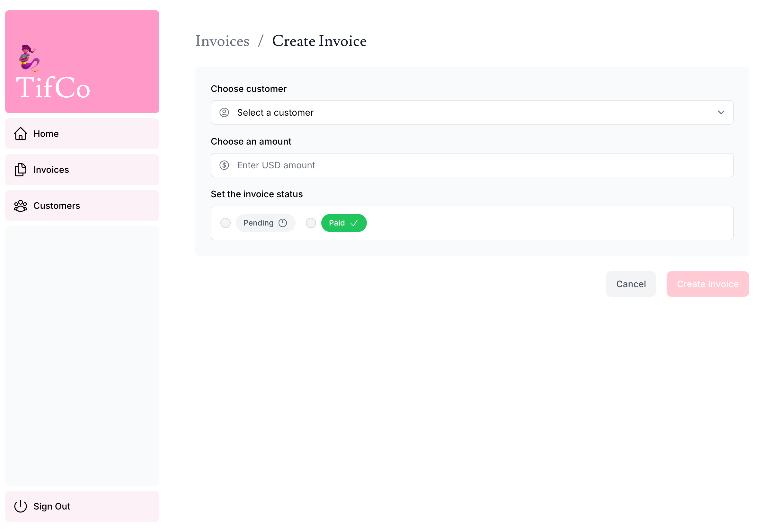780x532 pixels.
Task: Click the Customers group icon
Action: (21, 206)
